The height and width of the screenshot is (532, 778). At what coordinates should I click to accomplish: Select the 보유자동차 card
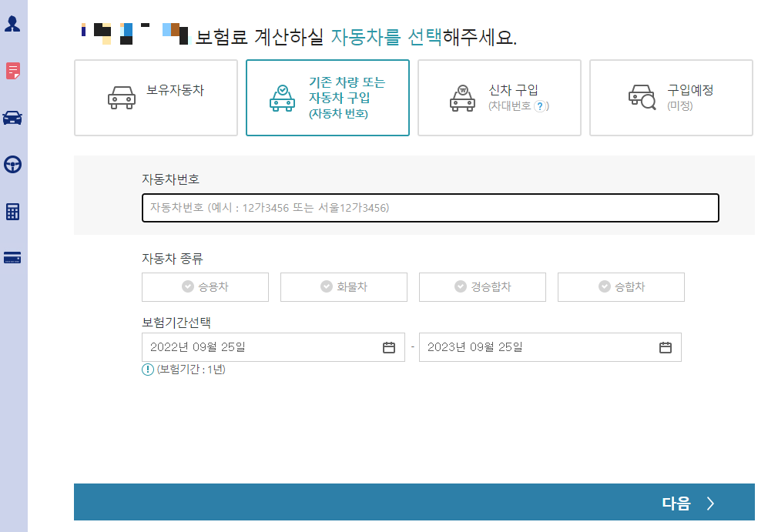pos(156,98)
